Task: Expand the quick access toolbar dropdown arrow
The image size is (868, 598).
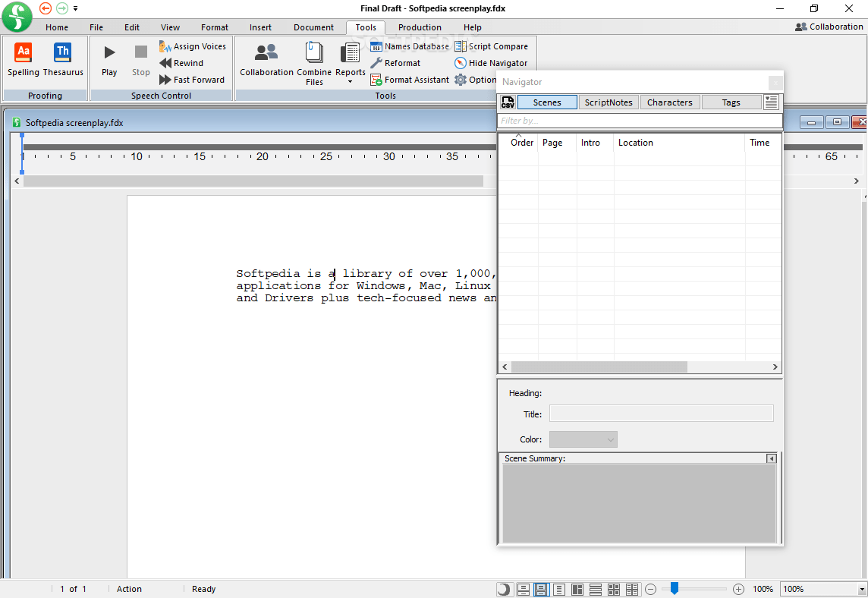Action: point(75,8)
